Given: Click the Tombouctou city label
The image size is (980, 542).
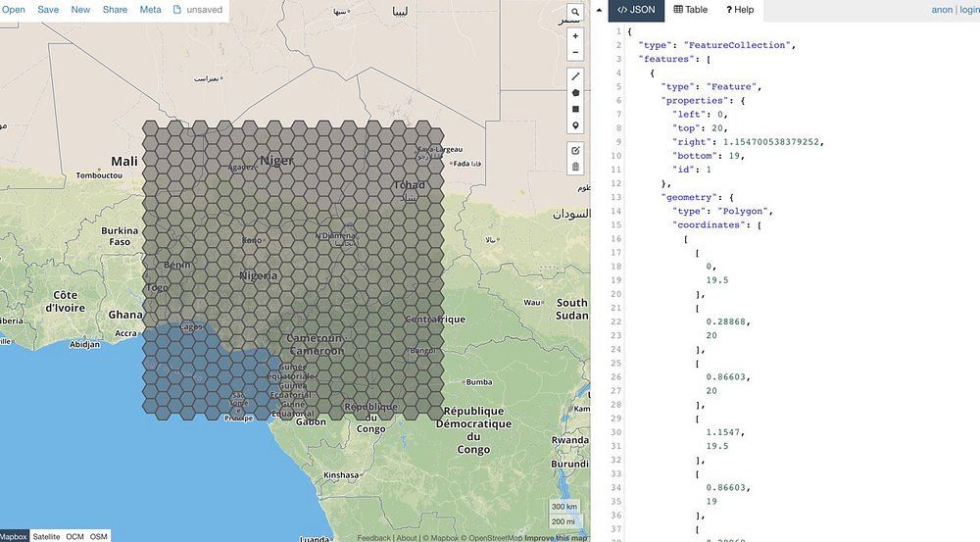Looking at the screenshot, I should 99,175.
